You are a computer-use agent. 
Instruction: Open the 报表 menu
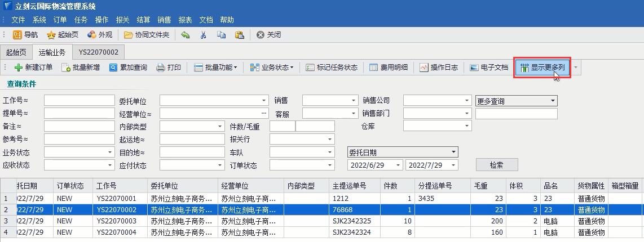185,20
